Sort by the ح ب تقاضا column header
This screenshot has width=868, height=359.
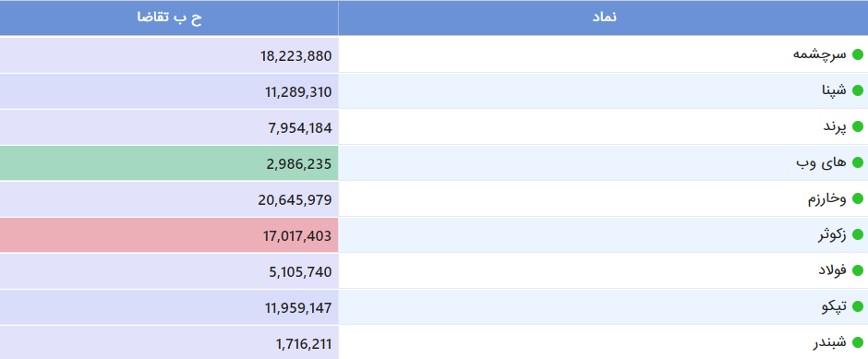pyautogui.click(x=169, y=18)
